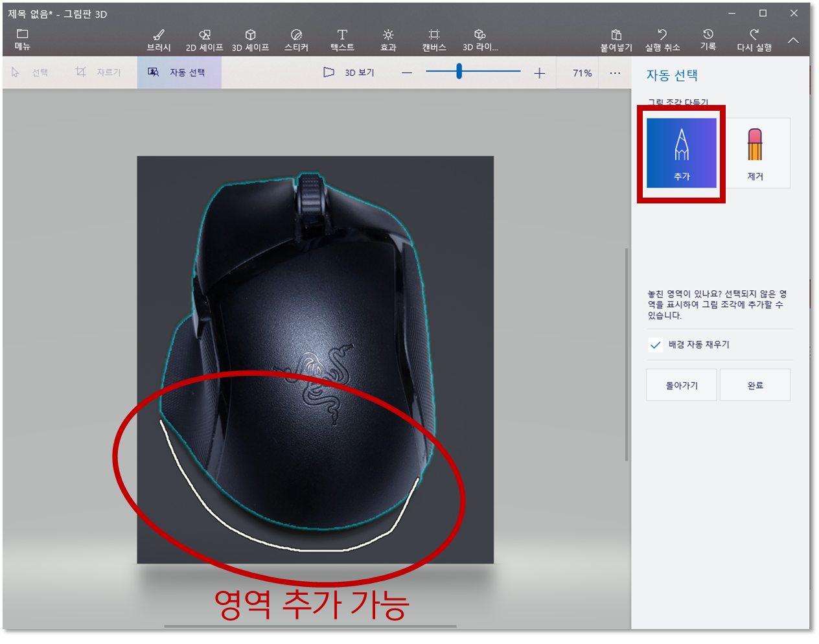Toggle 배경 자동 채우기 checkbox
Screen dimensions: 819x644
coord(656,345)
